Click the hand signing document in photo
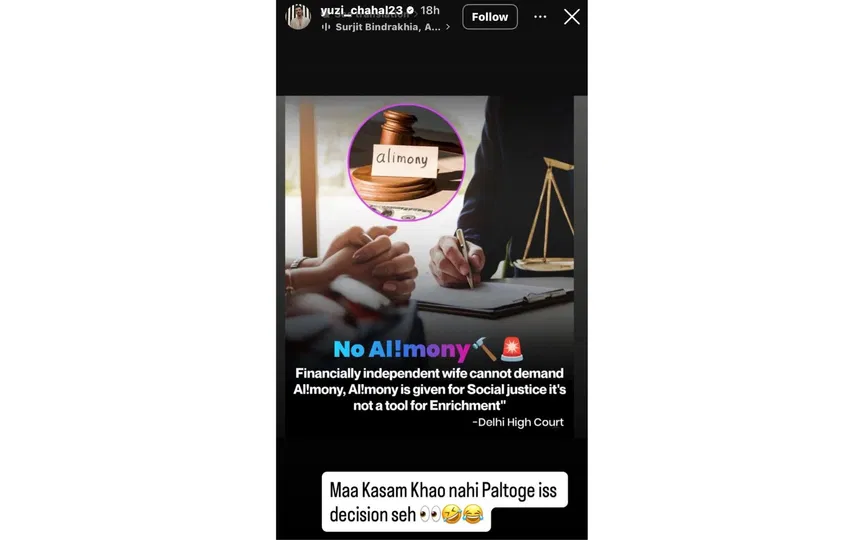 pos(457,259)
